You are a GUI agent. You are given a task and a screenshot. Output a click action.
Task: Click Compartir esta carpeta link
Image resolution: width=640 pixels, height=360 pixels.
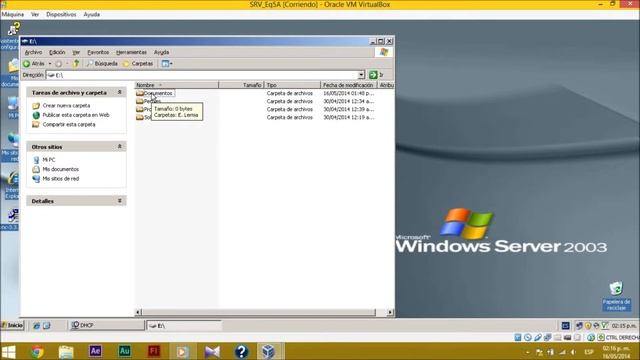point(69,124)
